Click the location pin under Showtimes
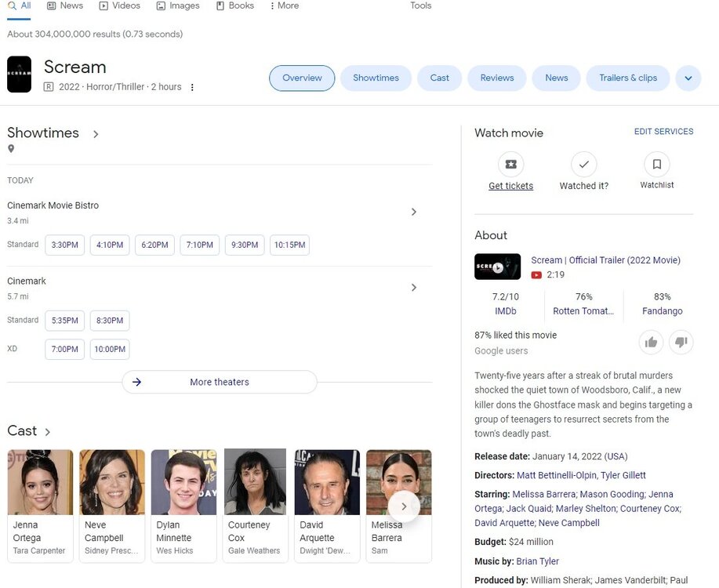 11,149
